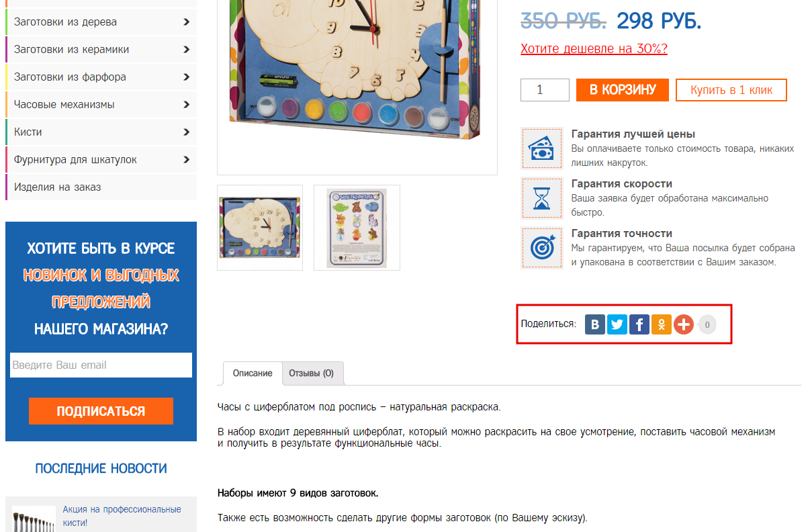Screen dimensions: 810x532
Task: Add the item with В КОРЗИНУ button
Action: [x=623, y=90]
